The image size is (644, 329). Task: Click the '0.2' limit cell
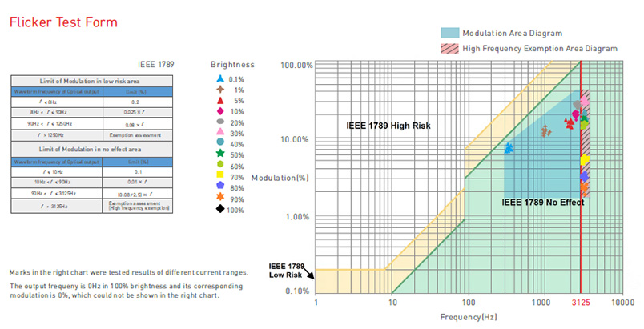pos(137,102)
